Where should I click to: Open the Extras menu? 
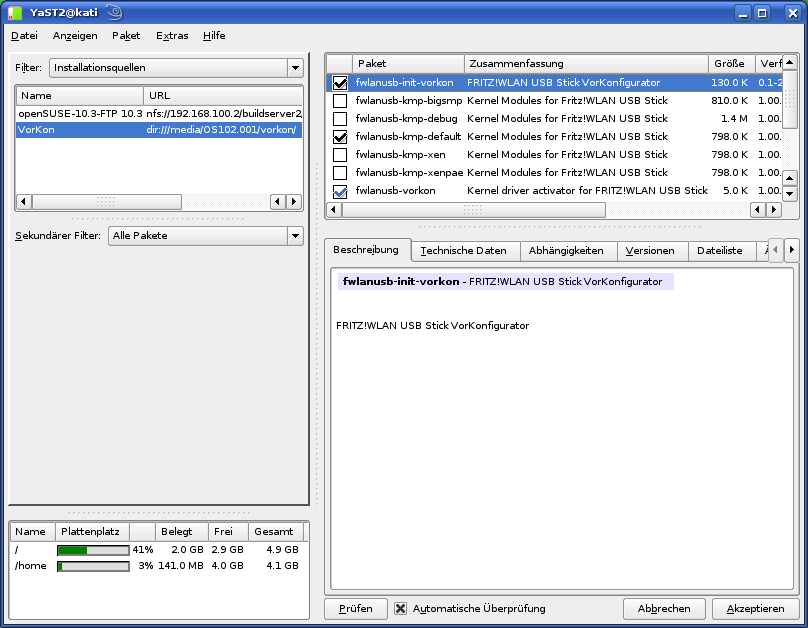click(172, 36)
